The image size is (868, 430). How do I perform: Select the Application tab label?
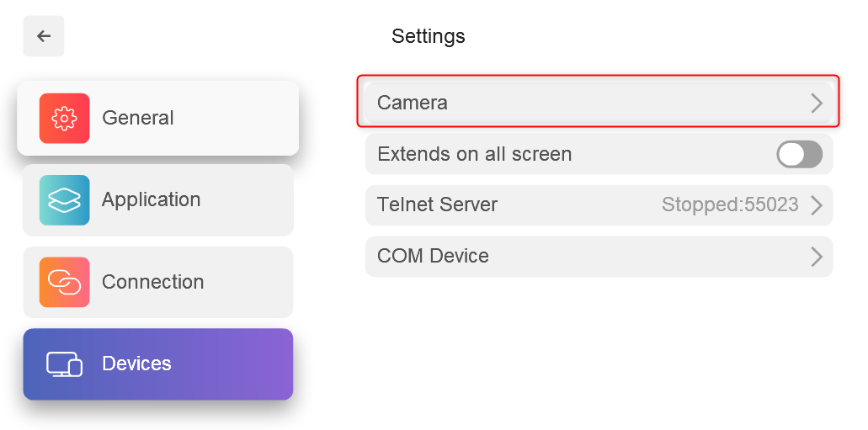(152, 199)
